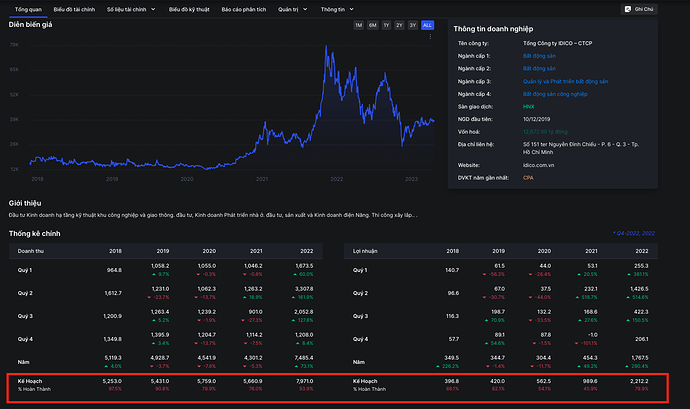Select the 6M chart time range
The image size is (690, 409).
point(372,24)
